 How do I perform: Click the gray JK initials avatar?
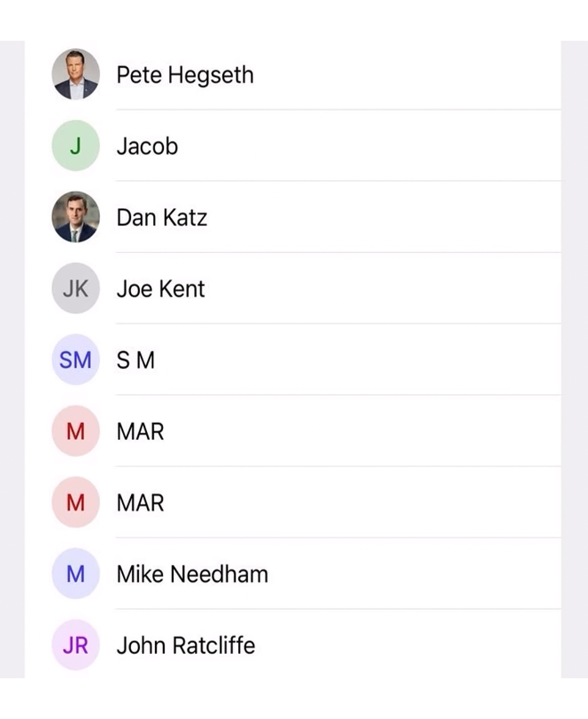click(76, 288)
